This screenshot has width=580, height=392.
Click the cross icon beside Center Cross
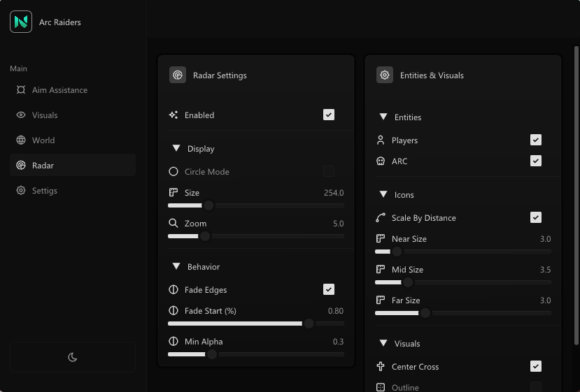click(x=381, y=367)
